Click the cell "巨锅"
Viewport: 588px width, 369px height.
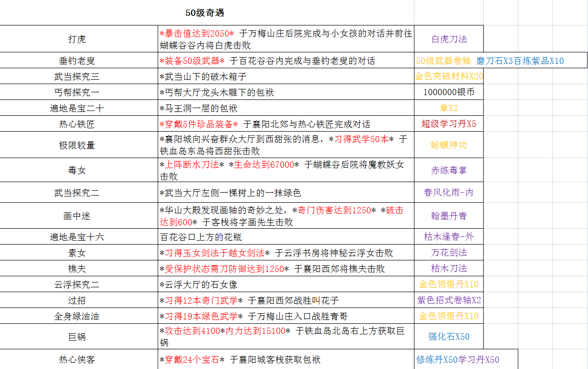(77, 337)
